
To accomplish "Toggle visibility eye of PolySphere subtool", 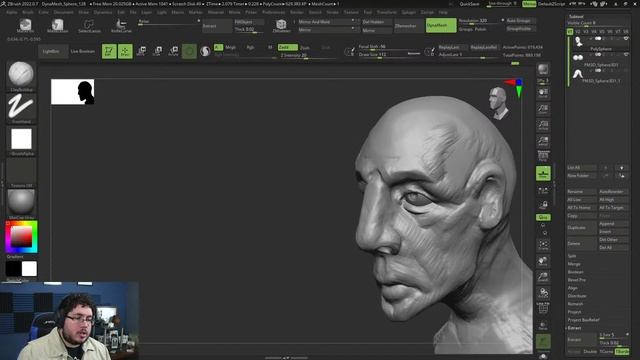I will [x=626, y=39].
